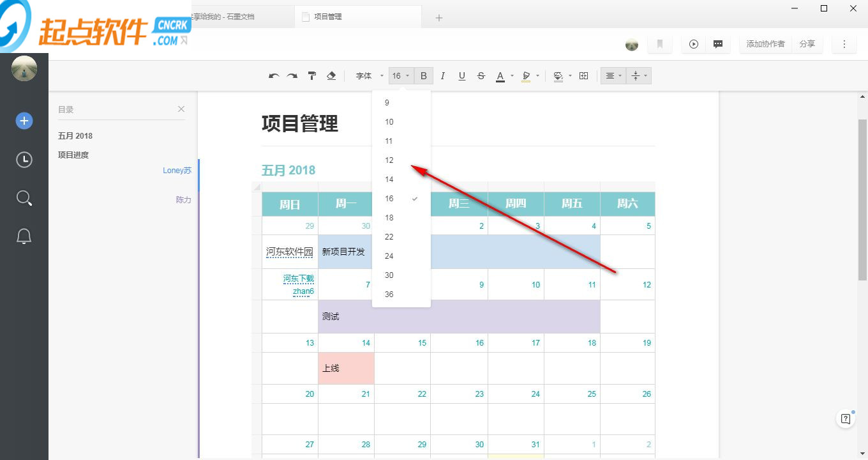Expand the horizontal alignment dropdown arrow
The height and width of the screenshot is (460, 868).
[x=620, y=76]
